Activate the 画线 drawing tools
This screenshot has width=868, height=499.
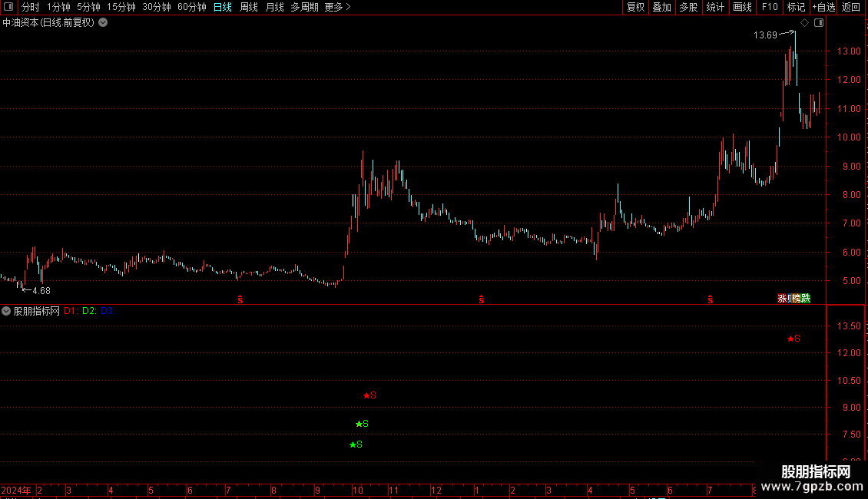coord(742,7)
